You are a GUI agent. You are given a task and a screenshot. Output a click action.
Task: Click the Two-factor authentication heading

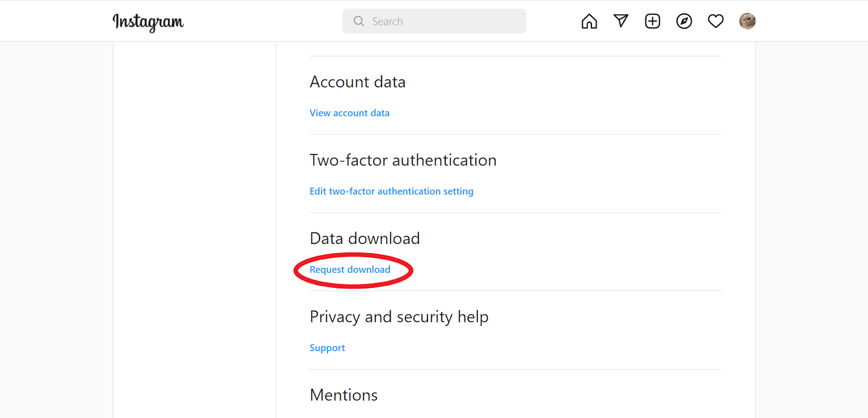tap(403, 160)
